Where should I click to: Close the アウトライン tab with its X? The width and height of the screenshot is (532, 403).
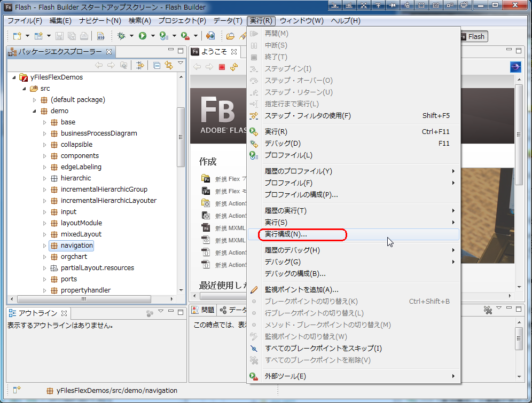(x=64, y=313)
